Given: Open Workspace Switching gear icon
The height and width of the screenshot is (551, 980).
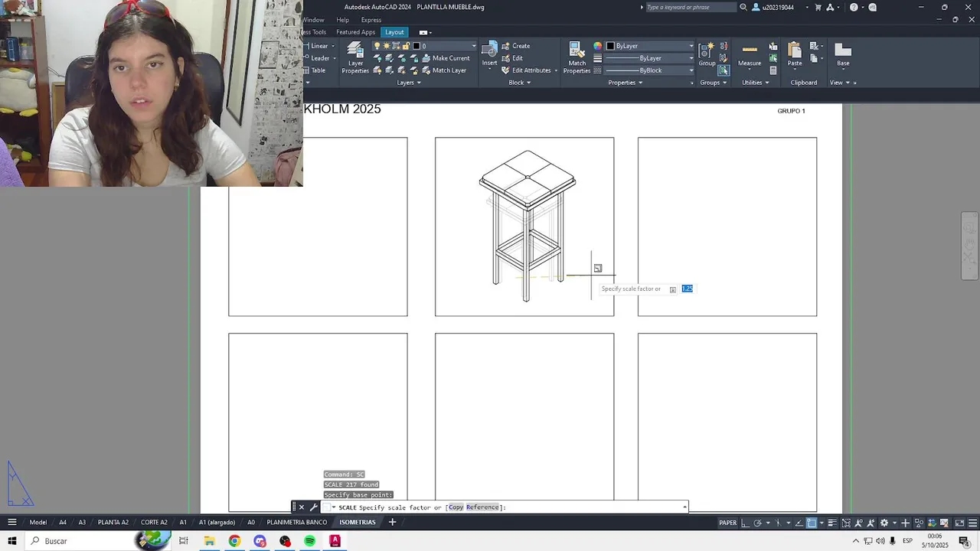Looking at the screenshot, I should (884, 523).
